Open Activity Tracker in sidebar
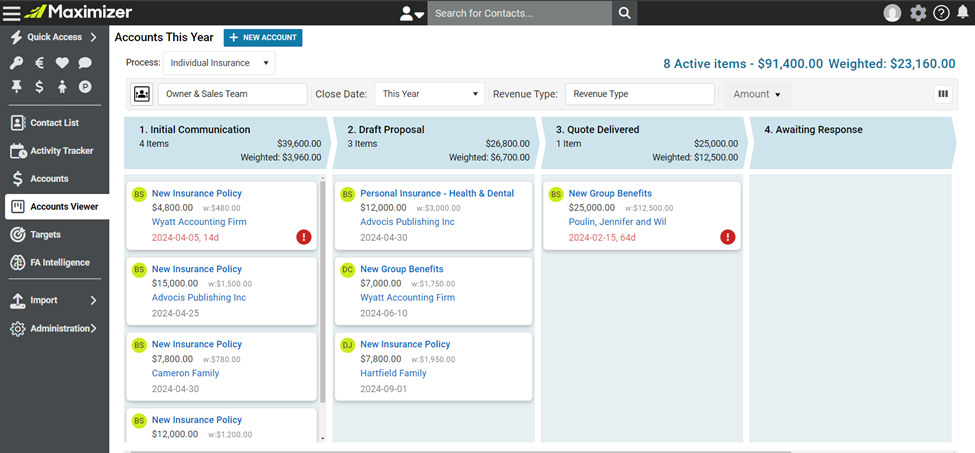 (54, 151)
